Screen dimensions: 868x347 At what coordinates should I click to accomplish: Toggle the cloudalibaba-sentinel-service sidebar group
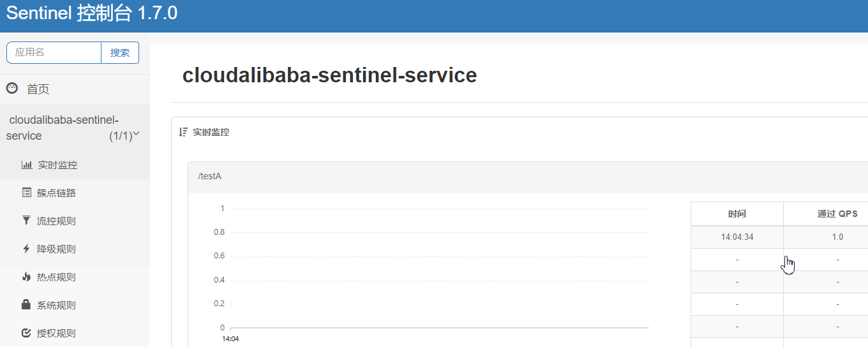click(x=64, y=128)
